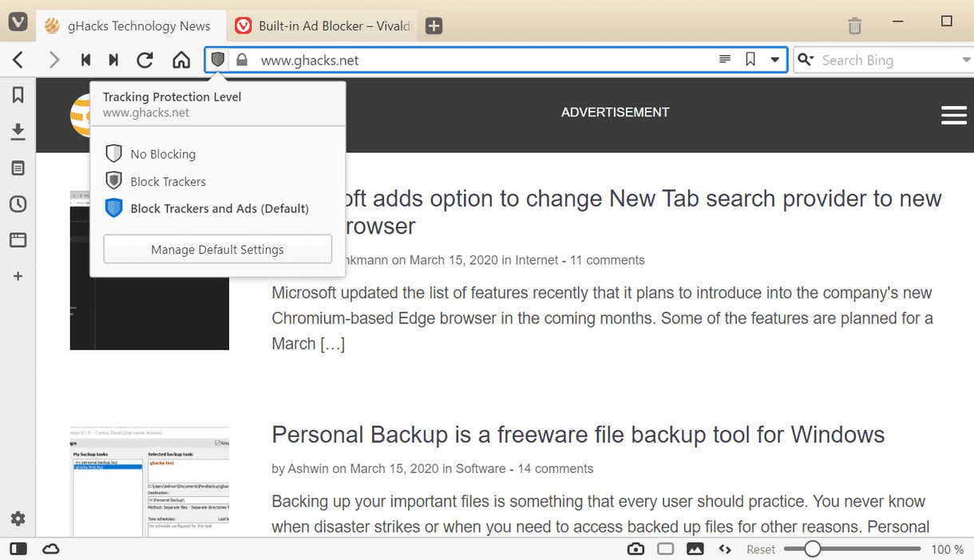Image resolution: width=974 pixels, height=560 pixels.
Task: Capture page with camera icon
Action: click(x=635, y=549)
